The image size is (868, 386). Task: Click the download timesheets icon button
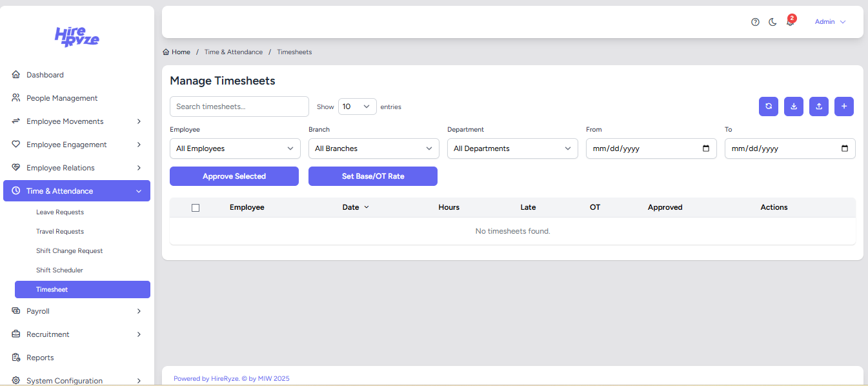tap(793, 107)
